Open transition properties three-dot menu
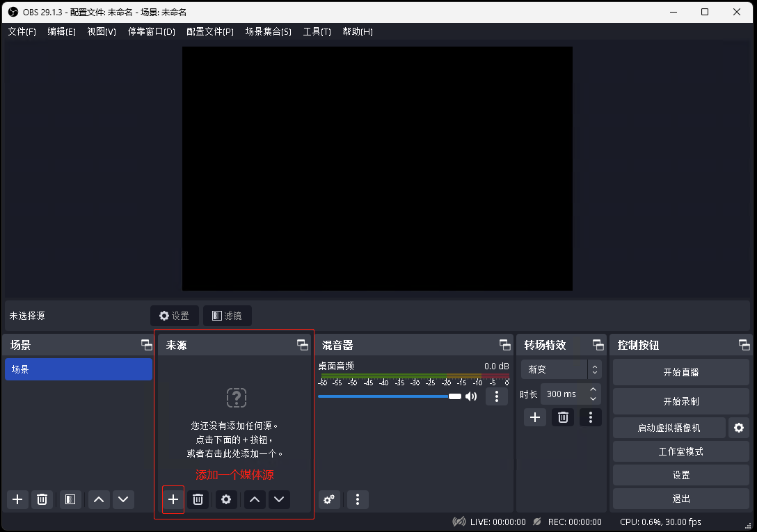757x532 pixels. pos(590,417)
